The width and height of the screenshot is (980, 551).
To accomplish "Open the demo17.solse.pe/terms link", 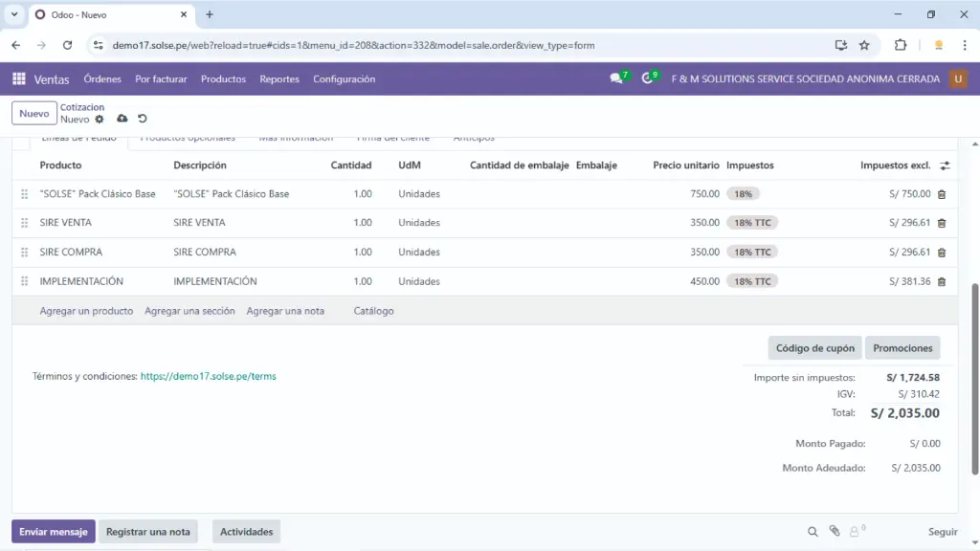I will click(208, 377).
